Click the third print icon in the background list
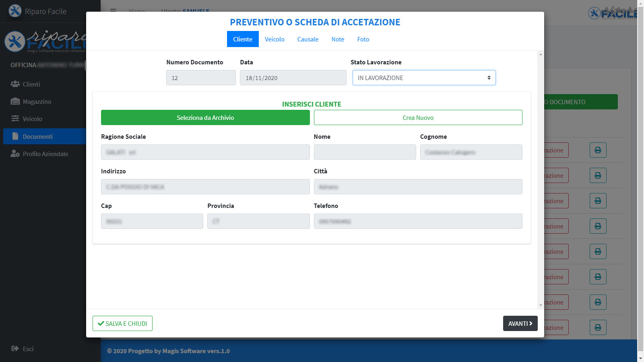Screen dimensions: 644x362 [598, 201]
